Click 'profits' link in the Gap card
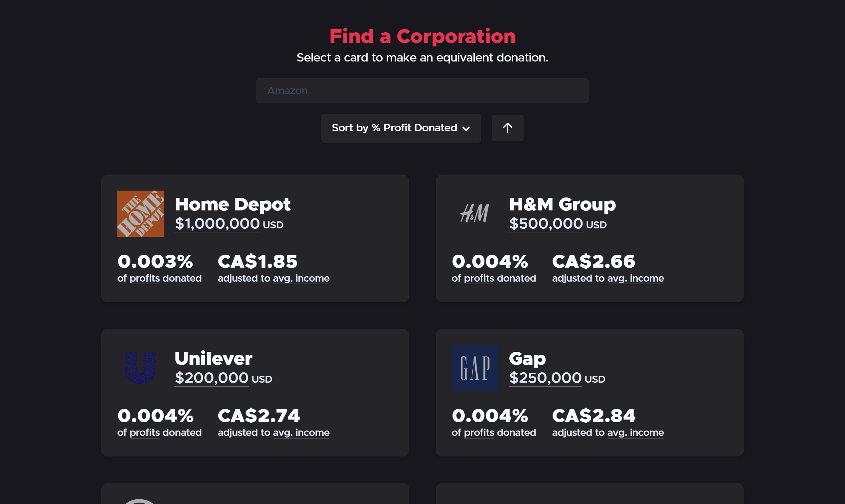Viewport: 845px width, 504px height. 479,433
